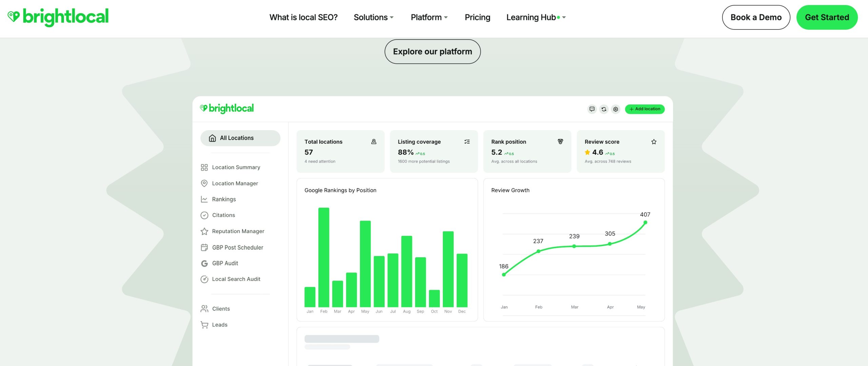This screenshot has width=868, height=366.
Task: Click the '1600 more potential listings' text
Action: (x=424, y=162)
